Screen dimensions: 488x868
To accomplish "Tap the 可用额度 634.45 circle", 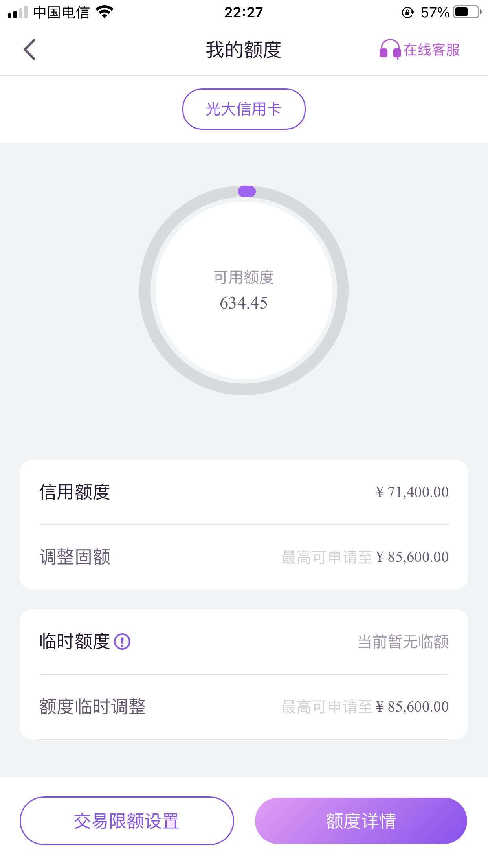I will pyautogui.click(x=244, y=290).
